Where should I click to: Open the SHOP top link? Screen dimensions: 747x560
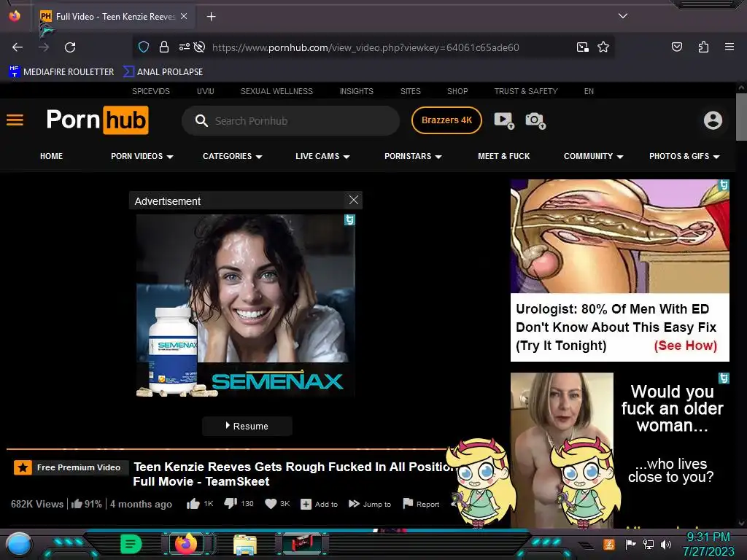coord(457,91)
